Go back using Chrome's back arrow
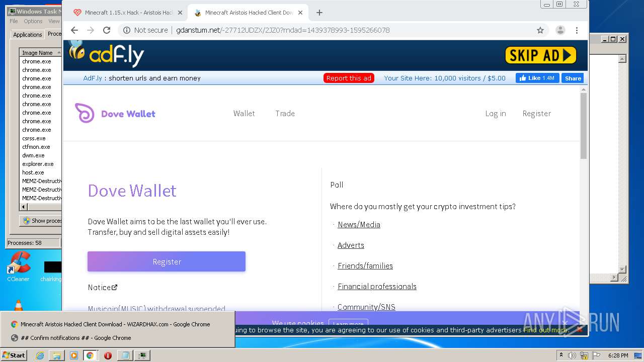This screenshot has height=362, width=644. [74, 30]
